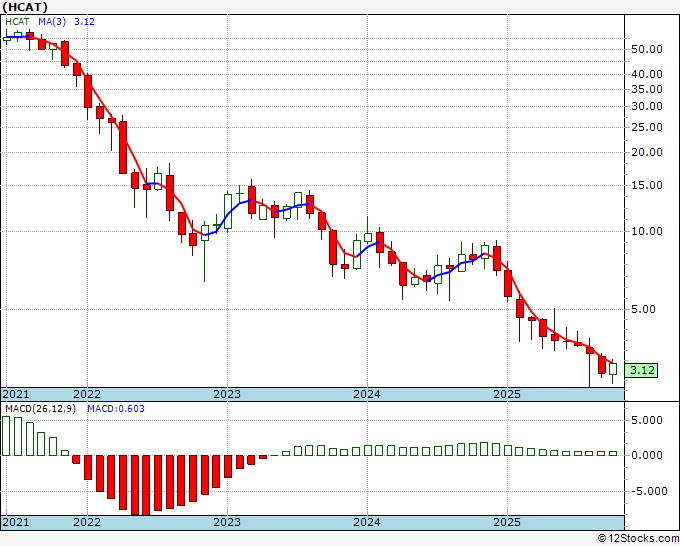Click the latest green candlestick near 3.12
680x546 pixels.
pos(613,369)
